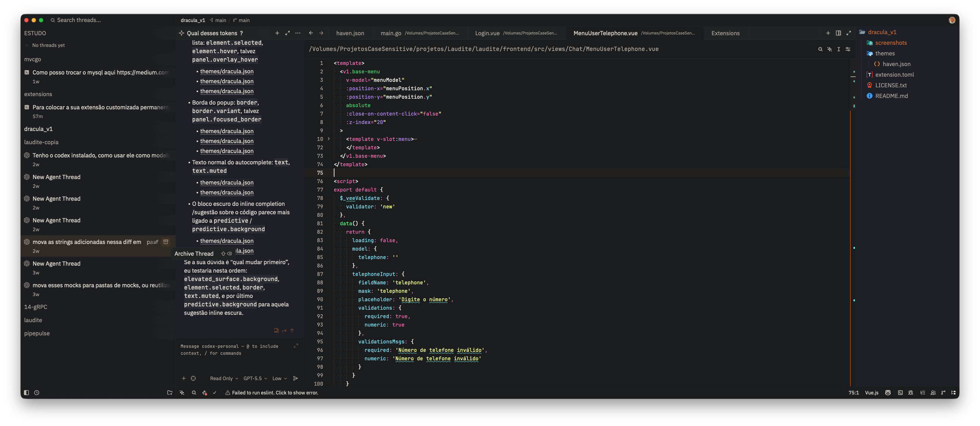Split the editor pane
This screenshot has width=980, height=426.
tap(838, 33)
